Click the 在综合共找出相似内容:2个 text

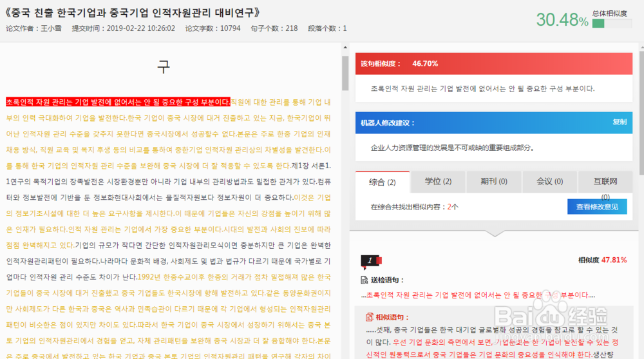(x=414, y=207)
